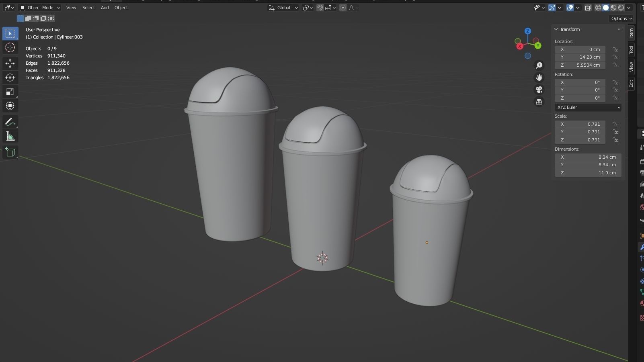
Task: Set selection mode to extend
Action: click(28, 18)
